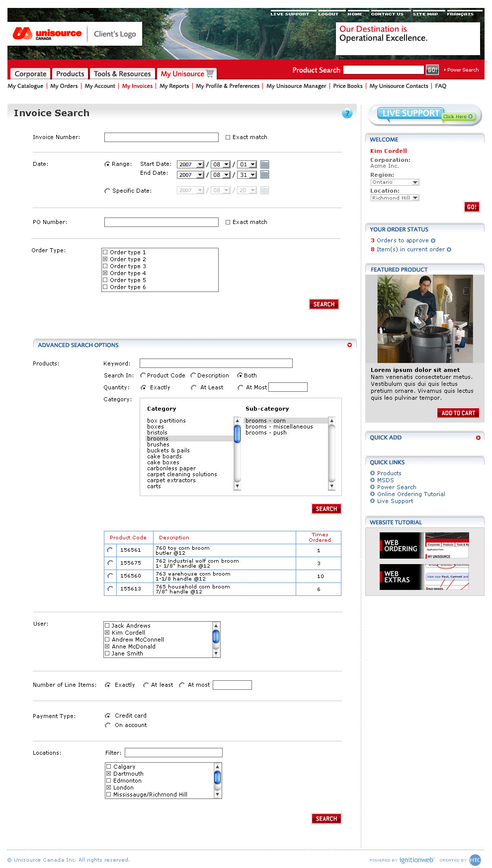The height and width of the screenshot is (868, 492).
Task: Click the arrow beside Items in current order
Action: (449, 250)
